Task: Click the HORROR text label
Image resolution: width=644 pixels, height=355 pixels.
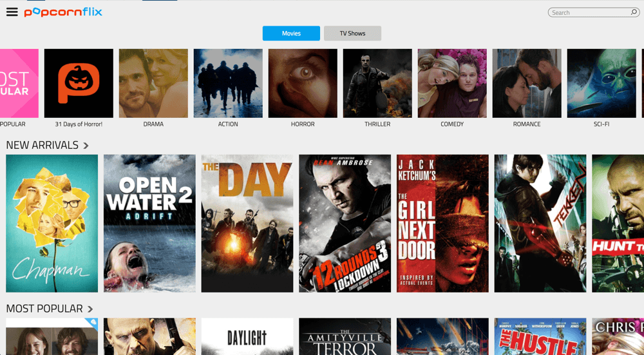Action: [303, 124]
